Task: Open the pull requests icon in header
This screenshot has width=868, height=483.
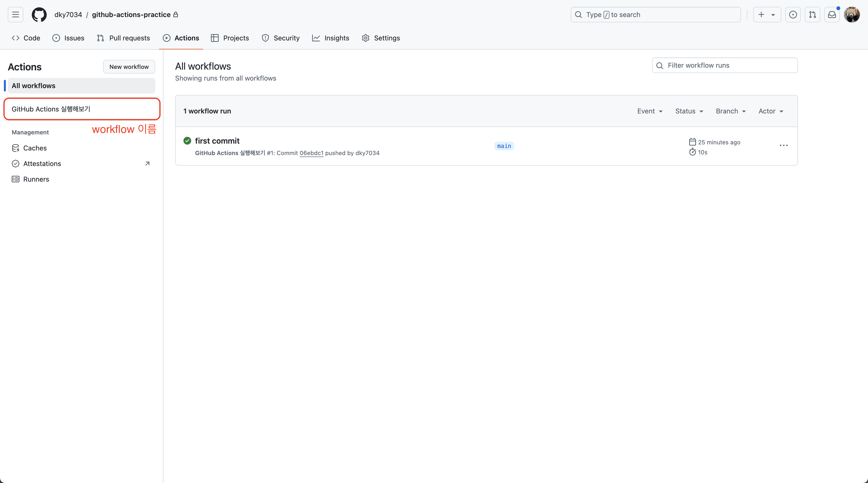Action: pos(812,15)
